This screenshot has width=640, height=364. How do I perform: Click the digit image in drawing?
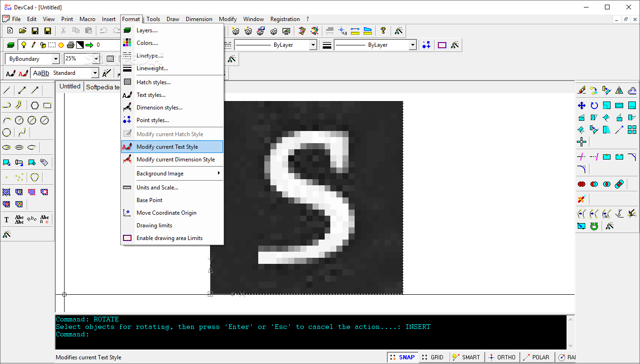[x=306, y=197]
